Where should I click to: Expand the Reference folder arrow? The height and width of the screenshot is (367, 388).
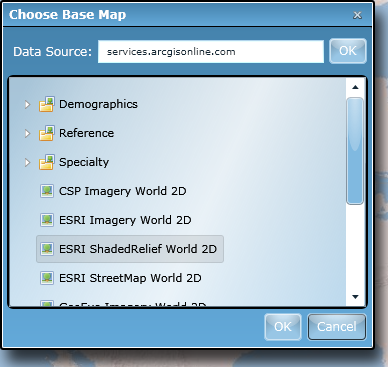[27, 133]
